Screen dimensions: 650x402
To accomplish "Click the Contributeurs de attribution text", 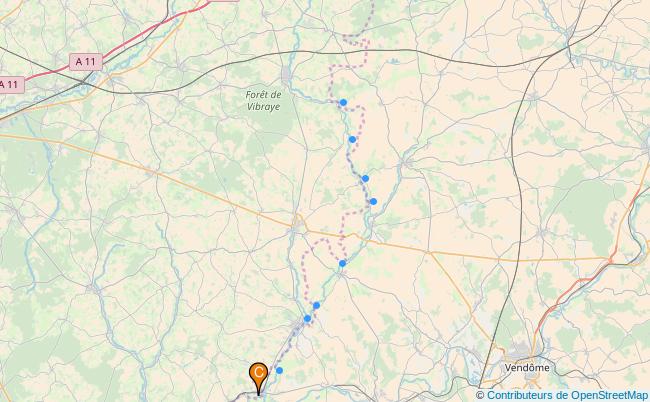I will point(527,395).
